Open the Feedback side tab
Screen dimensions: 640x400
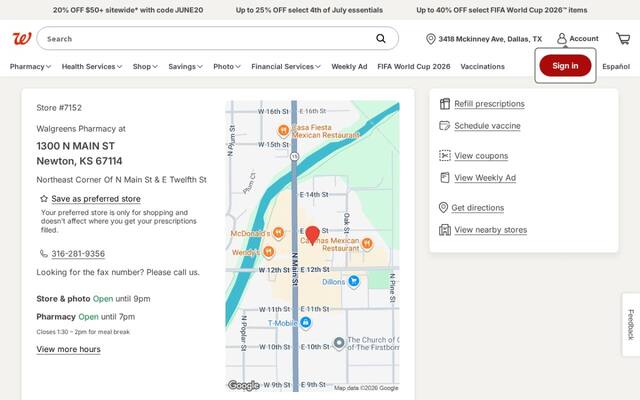(x=631, y=324)
